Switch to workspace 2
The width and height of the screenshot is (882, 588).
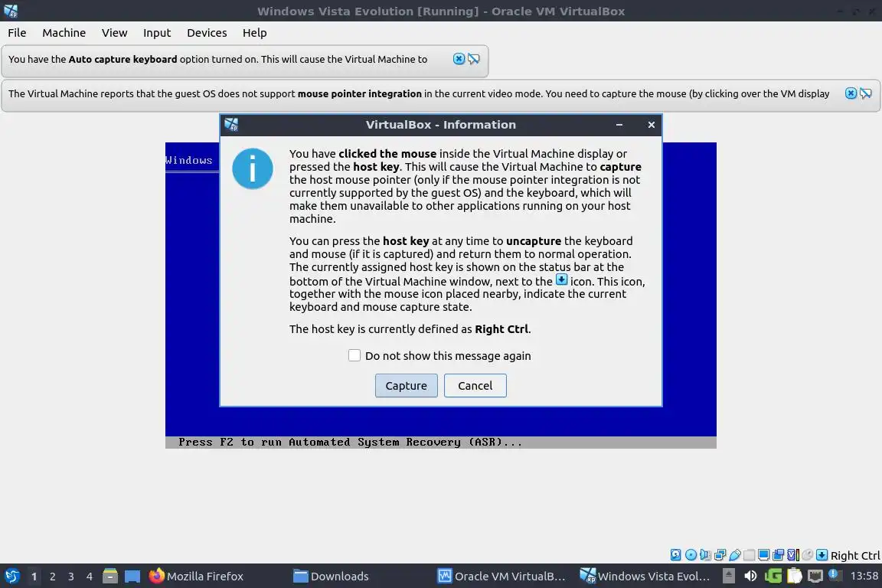[x=52, y=577]
